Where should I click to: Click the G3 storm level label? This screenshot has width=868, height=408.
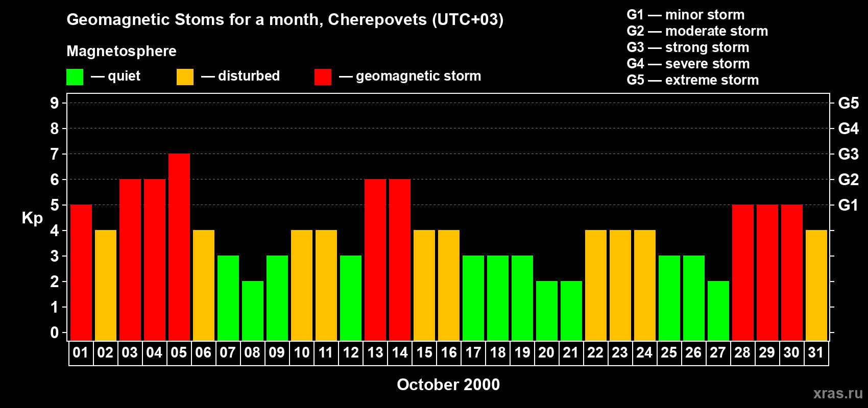(848, 154)
